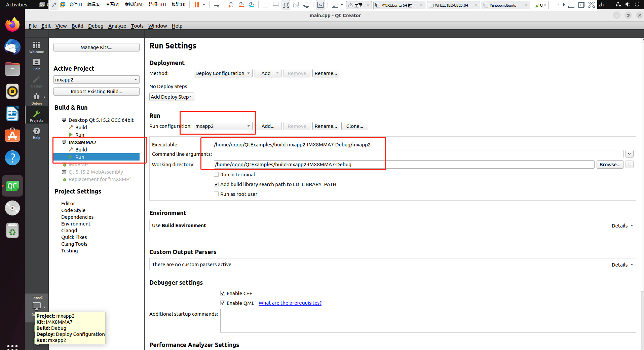The height and width of the screenshot is (350, 644).
Task: Switch to the WHEELTEC-UB20.04 VM tab
Action: pyautogui.click(x=453, y=5)
